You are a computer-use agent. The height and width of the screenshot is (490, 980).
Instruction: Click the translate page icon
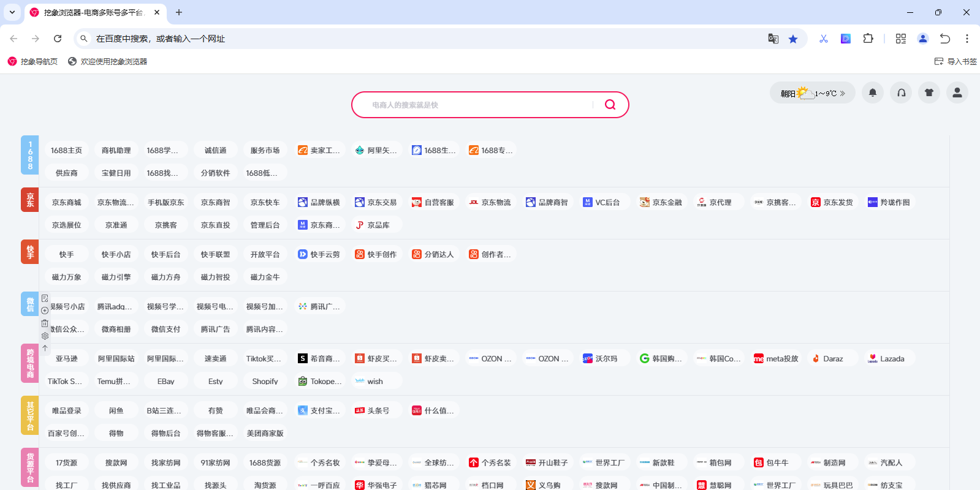pyautogui.click(x=773, y=39)
